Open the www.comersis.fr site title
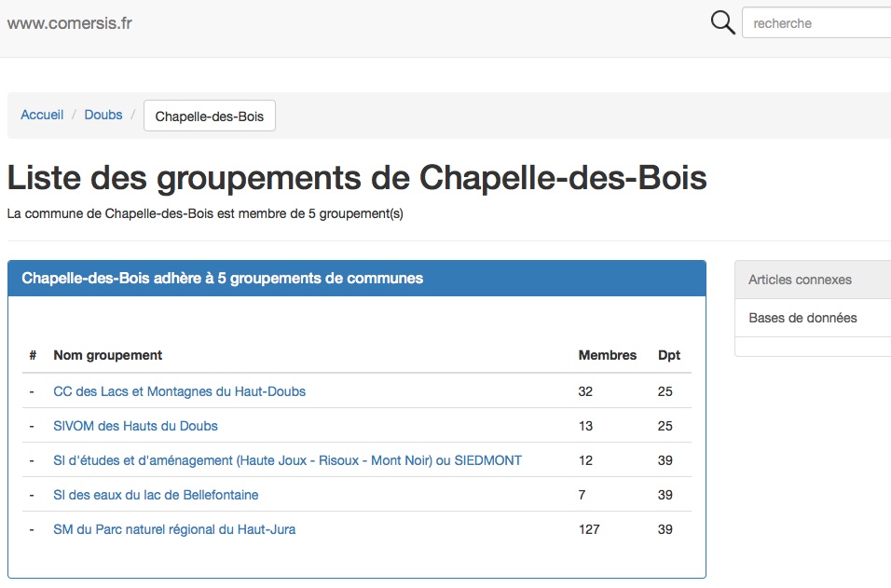The image size is (891, 588). (69, 23)
